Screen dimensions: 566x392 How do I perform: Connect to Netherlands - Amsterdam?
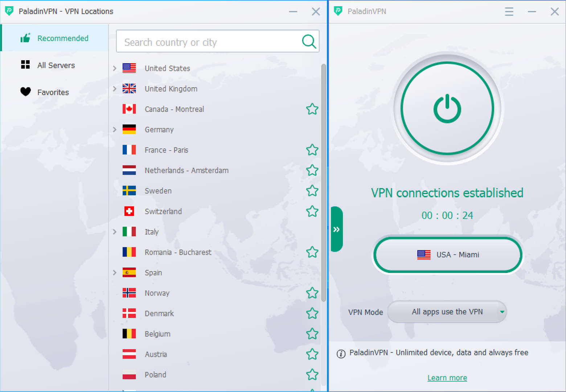(186, 170)
